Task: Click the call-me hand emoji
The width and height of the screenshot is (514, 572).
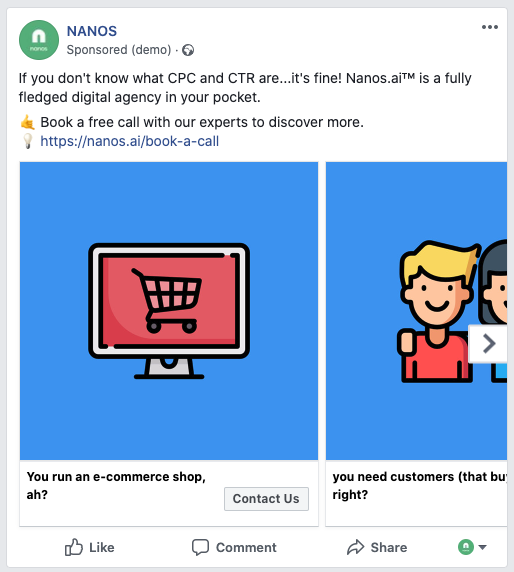Action: tap(28, 122)
